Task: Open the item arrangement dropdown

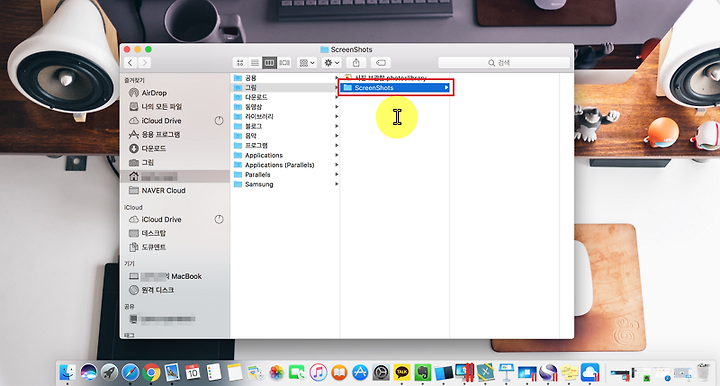Action: click(307, 63)
